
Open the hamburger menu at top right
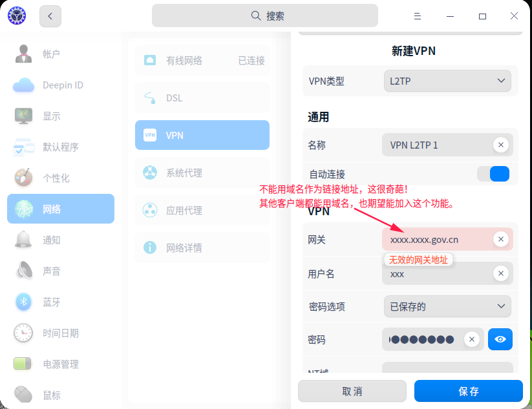[x=418, y=16]
